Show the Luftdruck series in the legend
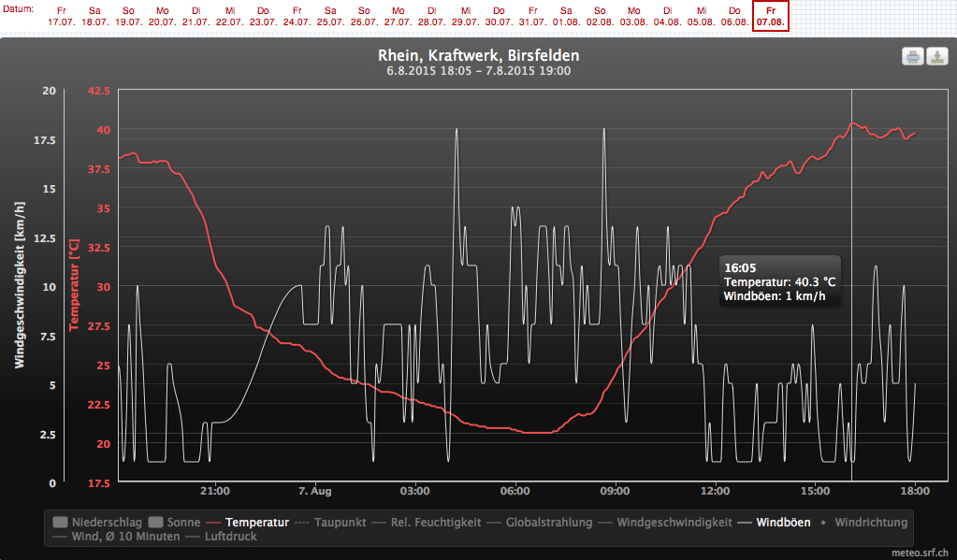Viewport: 957px width, 560px height. [222, 537]
